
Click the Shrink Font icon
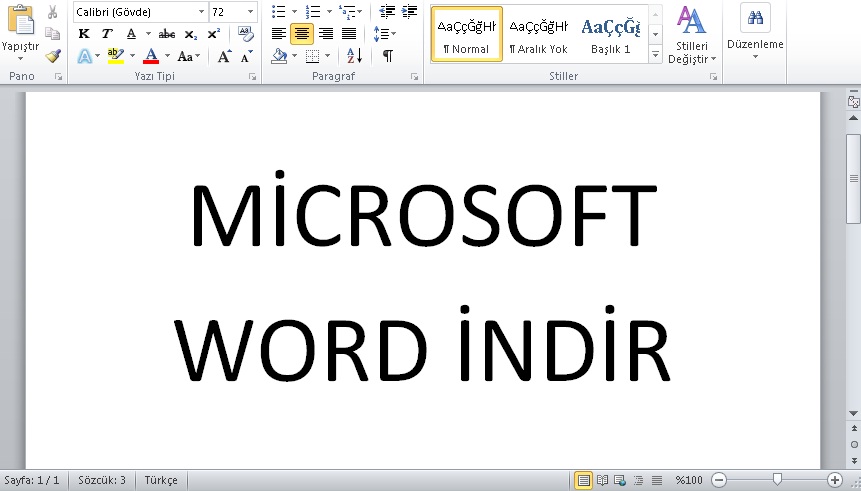point(247,56)
